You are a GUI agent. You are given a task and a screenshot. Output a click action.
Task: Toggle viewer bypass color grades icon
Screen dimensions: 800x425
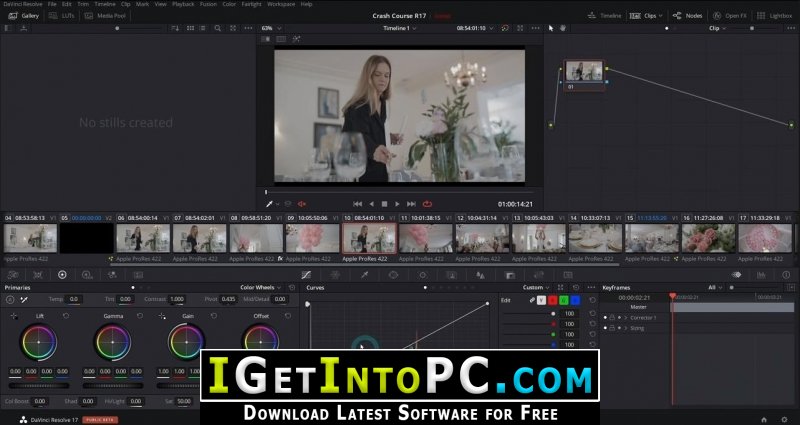(505, 29)
